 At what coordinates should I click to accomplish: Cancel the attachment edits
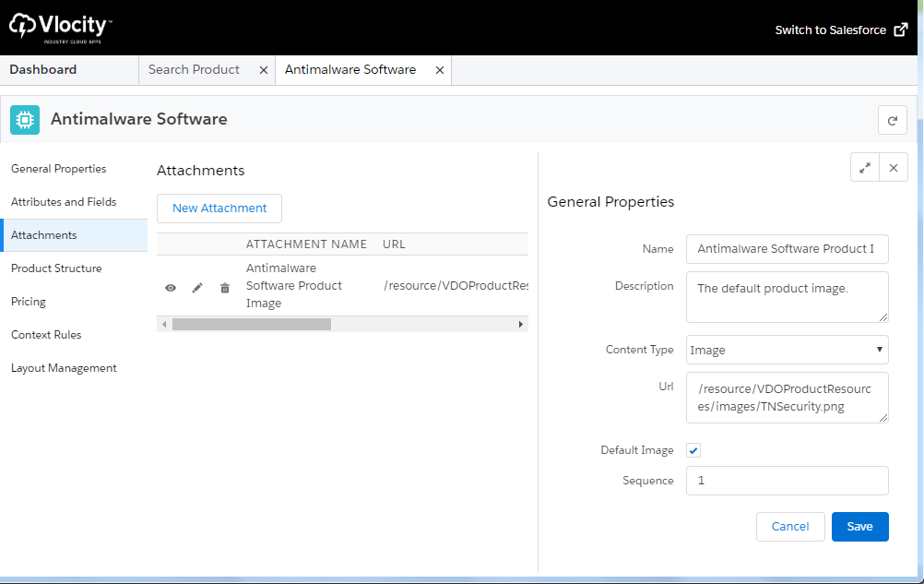pyautogui.click(x=790, y=526)
